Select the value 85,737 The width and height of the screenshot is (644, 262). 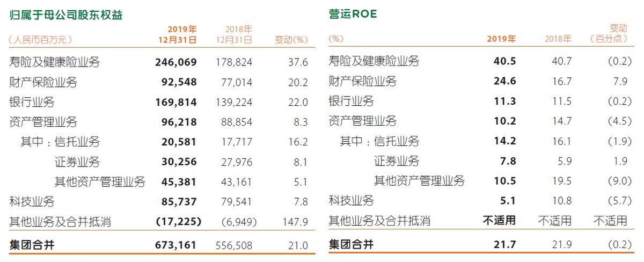click(x=179, y=201)
